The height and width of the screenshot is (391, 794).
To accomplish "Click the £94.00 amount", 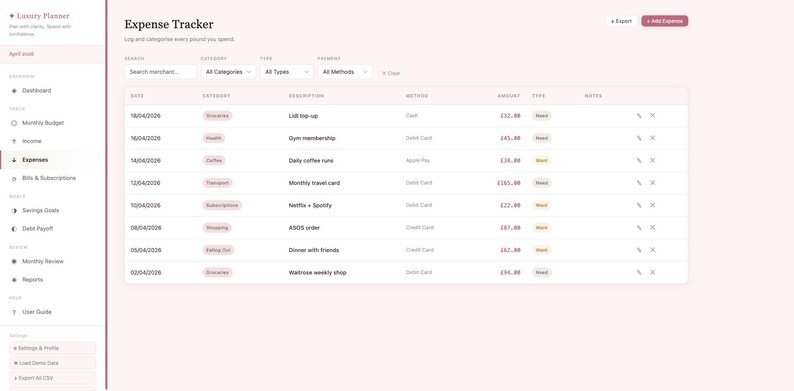I will 510,272.
